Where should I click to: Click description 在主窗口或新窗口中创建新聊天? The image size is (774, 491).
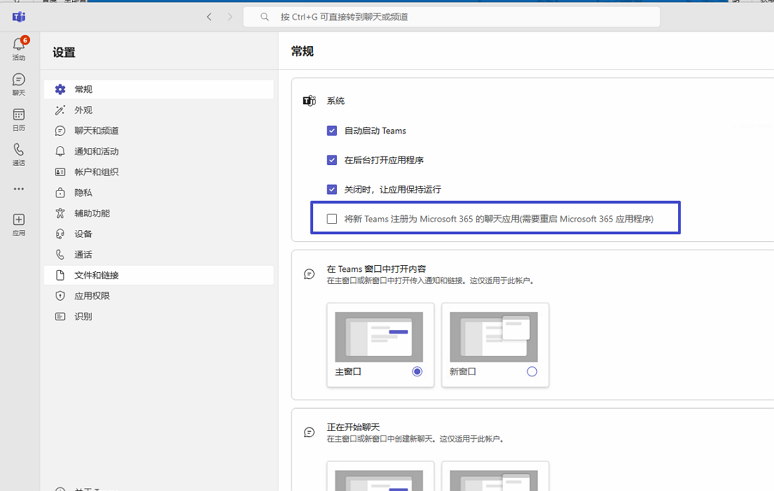click(415, 439)
